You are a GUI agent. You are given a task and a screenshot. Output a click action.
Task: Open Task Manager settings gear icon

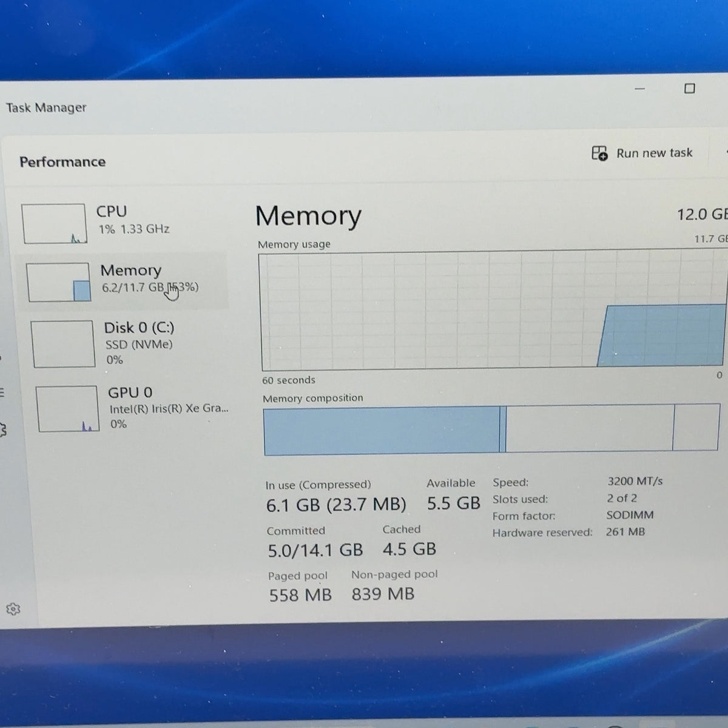coord(13,608)
